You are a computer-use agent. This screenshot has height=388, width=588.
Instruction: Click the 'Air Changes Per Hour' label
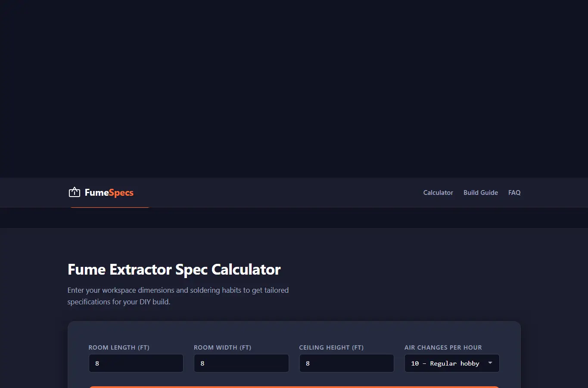pos(443,347)
